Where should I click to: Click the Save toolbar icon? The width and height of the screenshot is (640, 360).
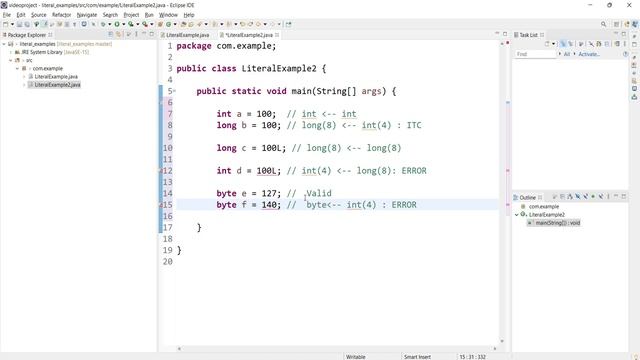(19, 24)
